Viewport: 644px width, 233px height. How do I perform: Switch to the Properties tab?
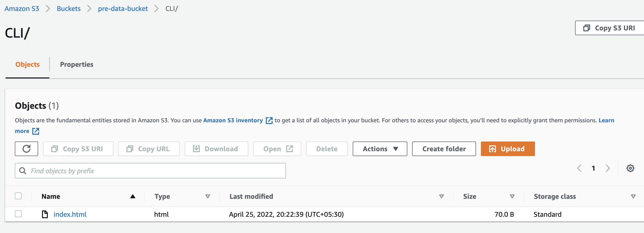(x=76, y=65)
